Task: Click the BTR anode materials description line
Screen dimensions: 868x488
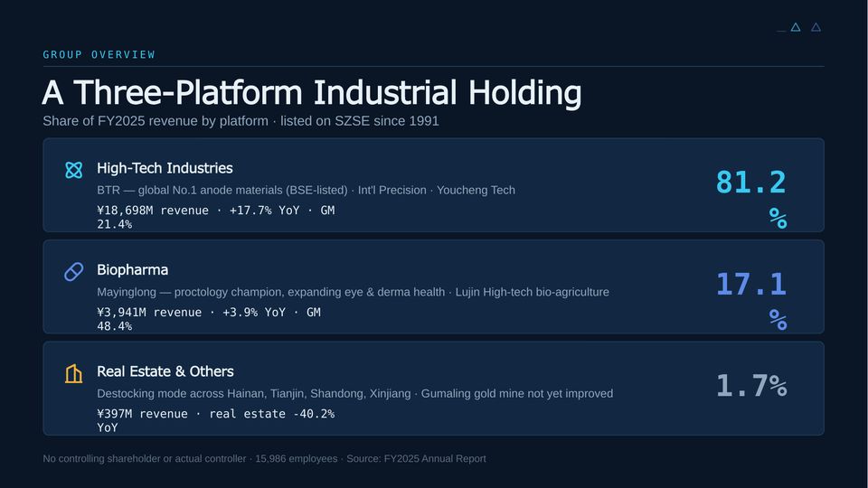Action: point(307,191)
